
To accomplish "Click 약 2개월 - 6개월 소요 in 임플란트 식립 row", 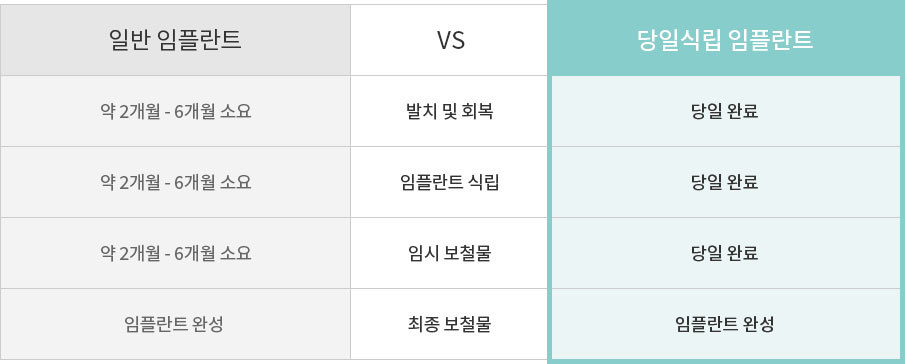I will tap(175, 182).
